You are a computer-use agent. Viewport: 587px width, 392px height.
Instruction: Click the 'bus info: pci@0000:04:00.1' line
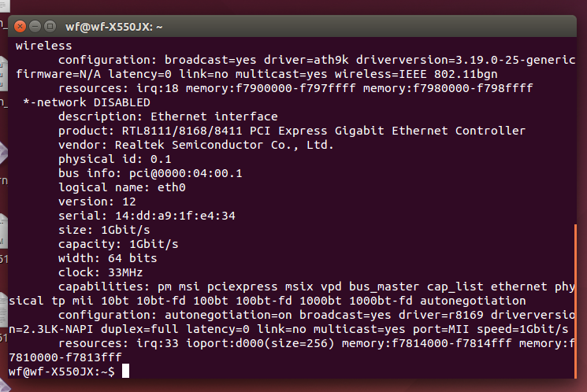150,173
